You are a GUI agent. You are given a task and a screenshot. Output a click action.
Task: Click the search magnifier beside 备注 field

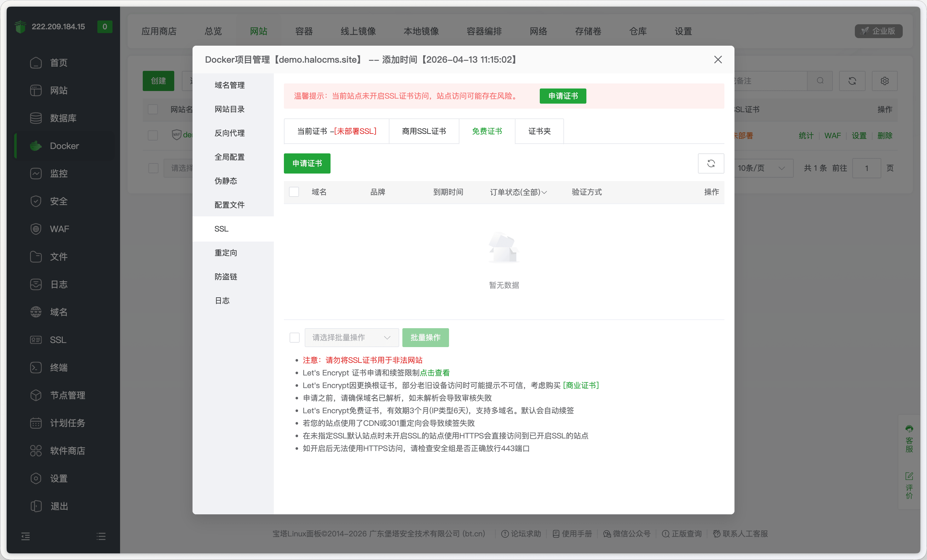tap(820, 81)
